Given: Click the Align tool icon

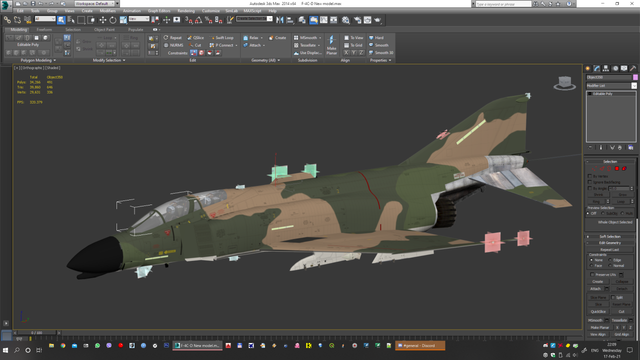Looking at the screenshot, I should click(x=290, y=20).
